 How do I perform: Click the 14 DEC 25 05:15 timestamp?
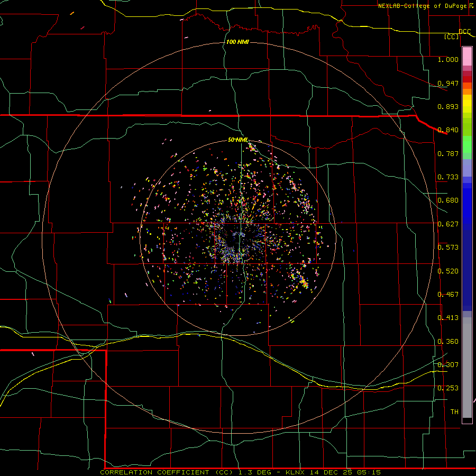tap(345, 472)
